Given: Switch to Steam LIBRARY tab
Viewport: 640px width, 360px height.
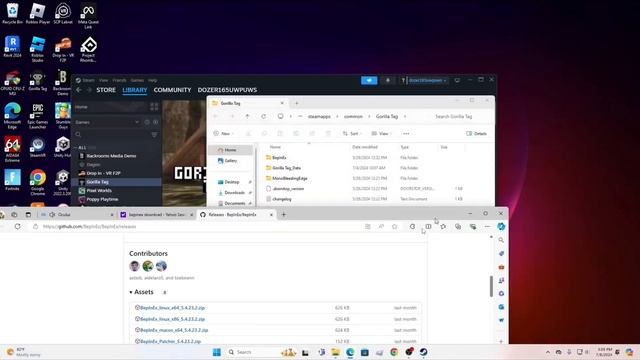Looking at the screenshot, I should click(x=135, y=90).
